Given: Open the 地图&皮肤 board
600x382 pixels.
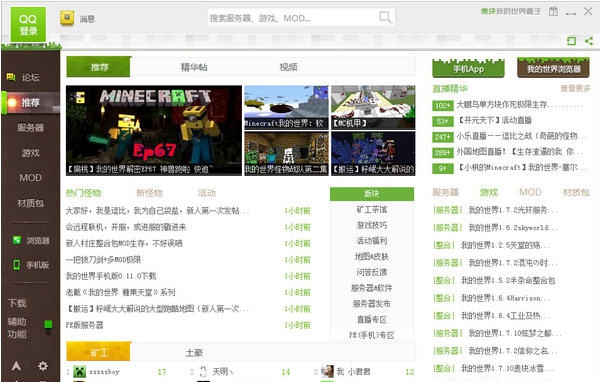Looking at the screenshot, I should click(x=372, y=256).
